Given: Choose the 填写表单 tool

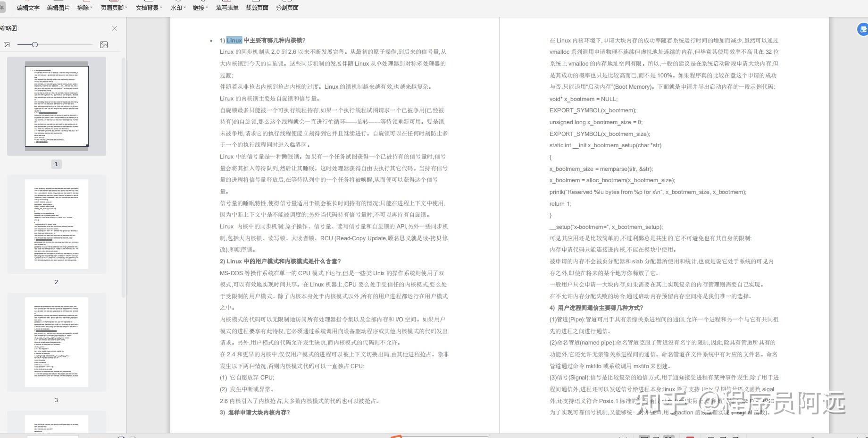Looking at the screenshot, I should [227, 8].
